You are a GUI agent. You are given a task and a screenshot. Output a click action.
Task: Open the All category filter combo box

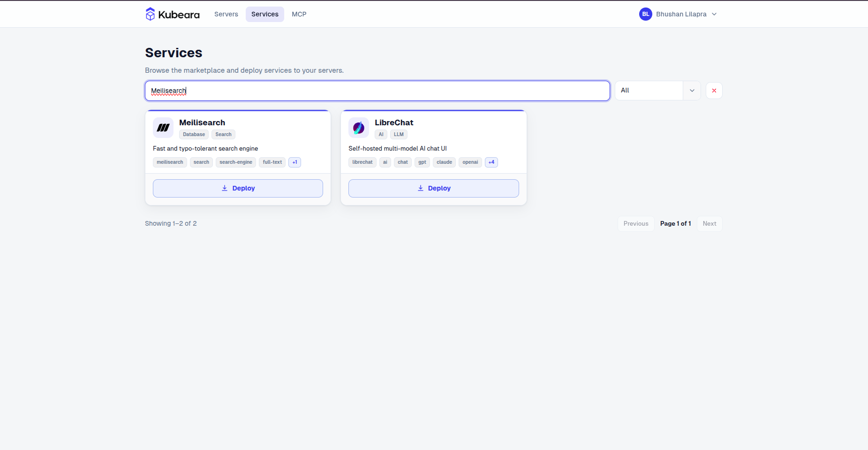pos(657,91)
